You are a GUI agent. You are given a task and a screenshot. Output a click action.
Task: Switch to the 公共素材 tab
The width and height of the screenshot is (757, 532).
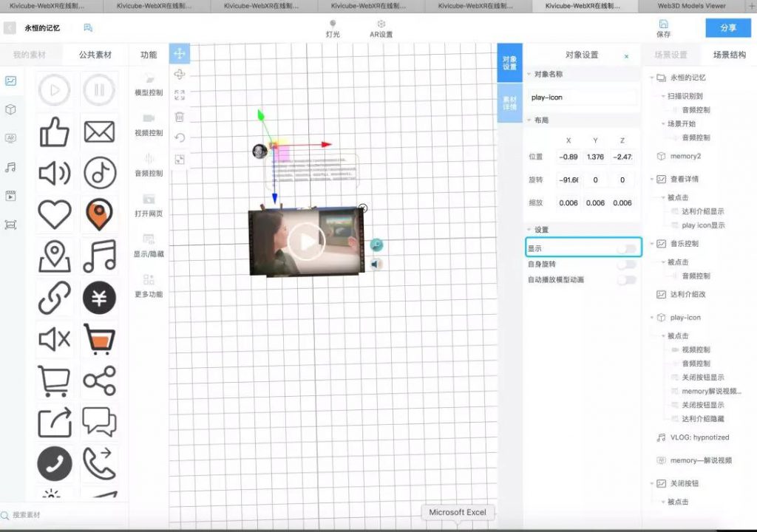pyautogui.click(x=95, y=55)
